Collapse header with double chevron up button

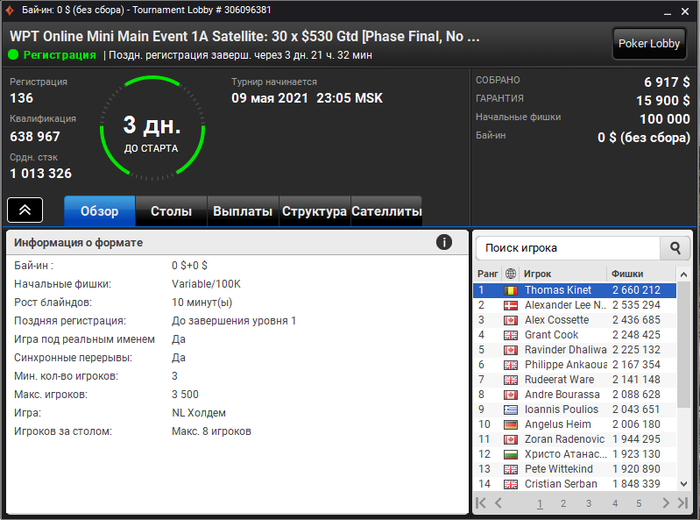pyautogui.click(x=25, y=210)
